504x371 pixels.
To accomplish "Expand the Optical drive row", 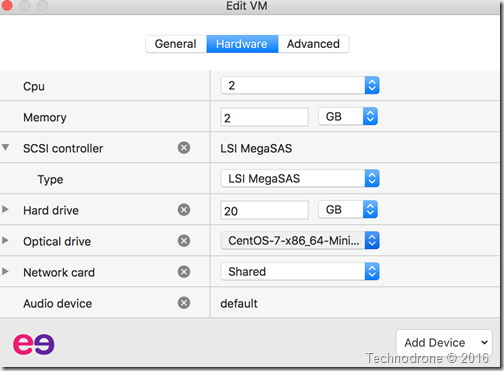I will click(5, 240).
